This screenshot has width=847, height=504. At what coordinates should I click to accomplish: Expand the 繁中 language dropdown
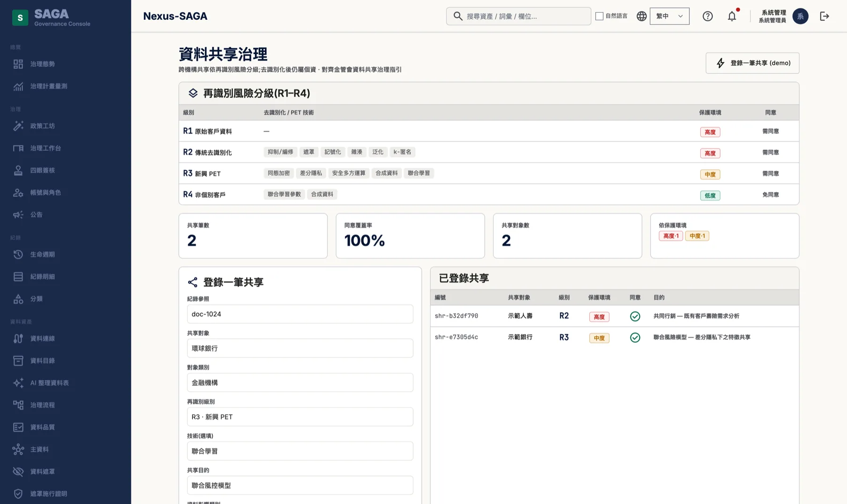[x=669, y=16]
